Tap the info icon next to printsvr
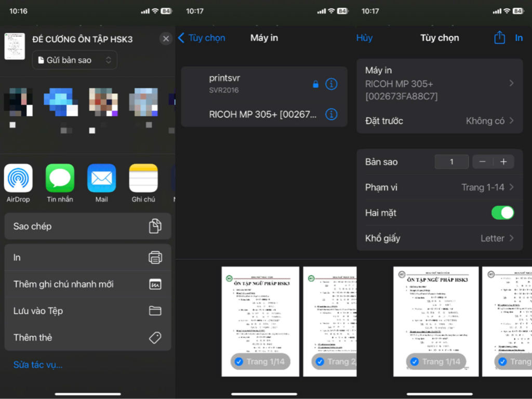Image resolution: width=532 pixels, height=399 pixels. click(x=331, y=84)
